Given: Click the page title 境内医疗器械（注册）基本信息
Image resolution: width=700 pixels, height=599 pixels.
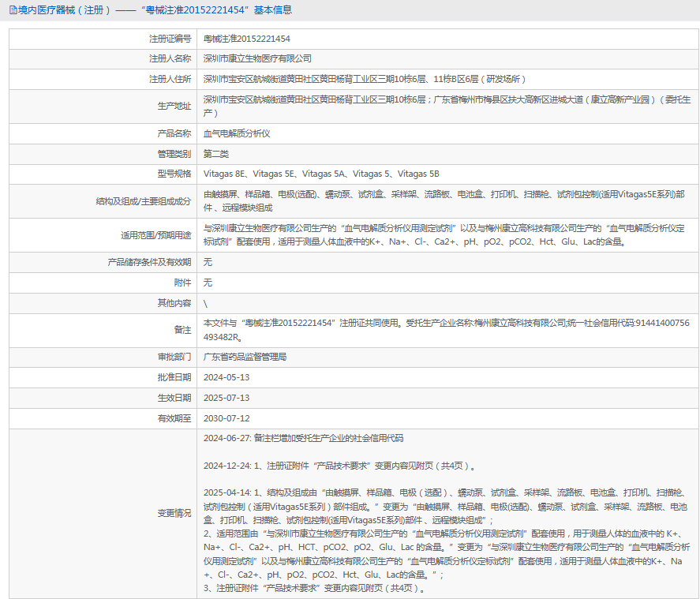Looking at the screenshot, I should coord(155,9).
